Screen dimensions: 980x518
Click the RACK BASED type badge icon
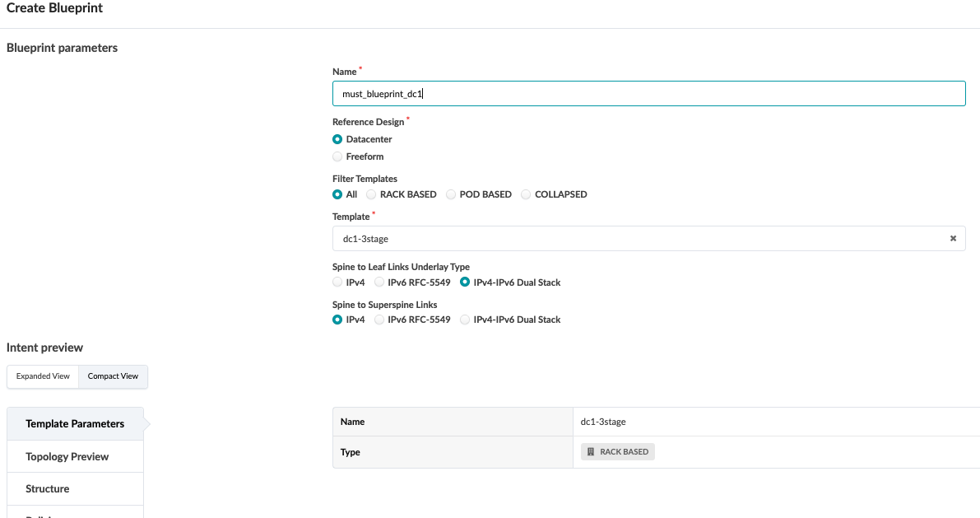pos(591,452)
